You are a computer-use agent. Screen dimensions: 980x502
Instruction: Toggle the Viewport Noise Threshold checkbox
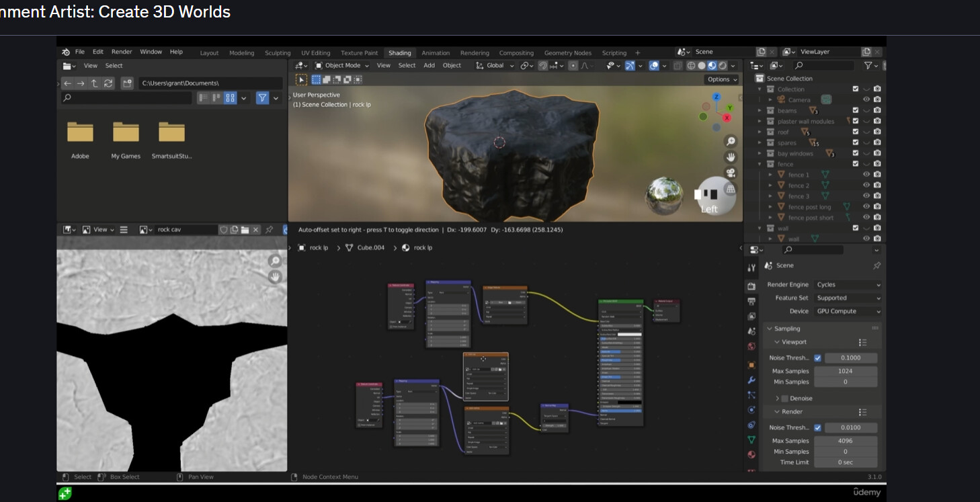[x=817, y=358]
